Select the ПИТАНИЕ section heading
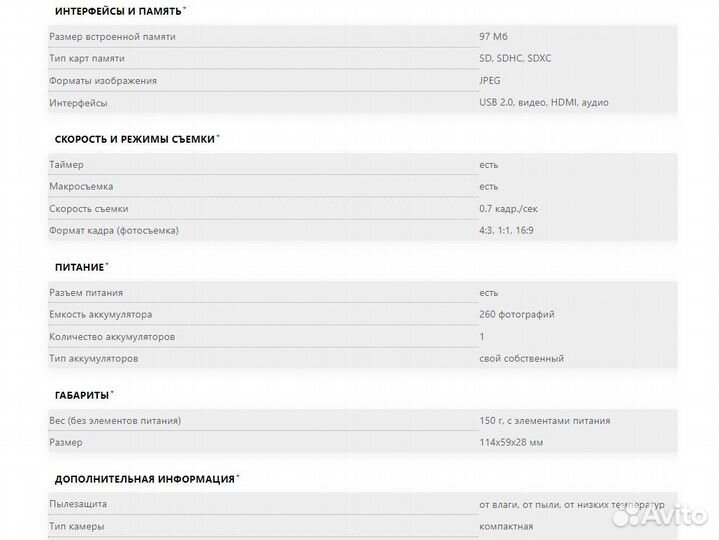 point(79,268)
